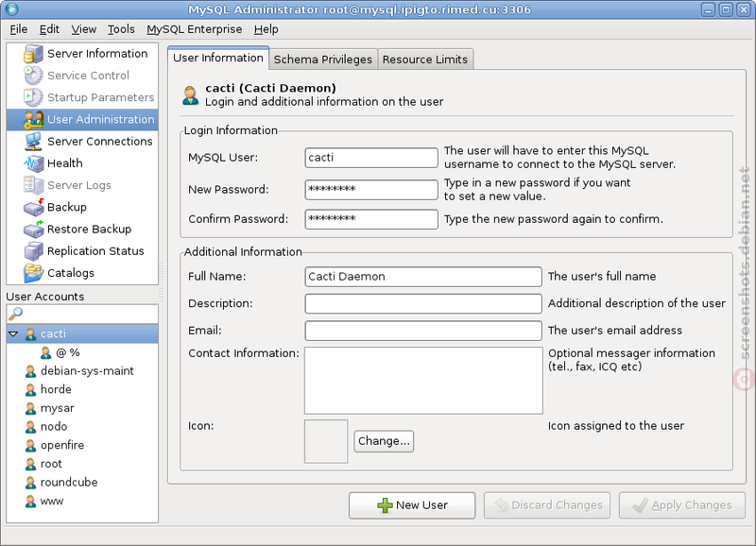Click the Health pulse icon

(33, 163)
